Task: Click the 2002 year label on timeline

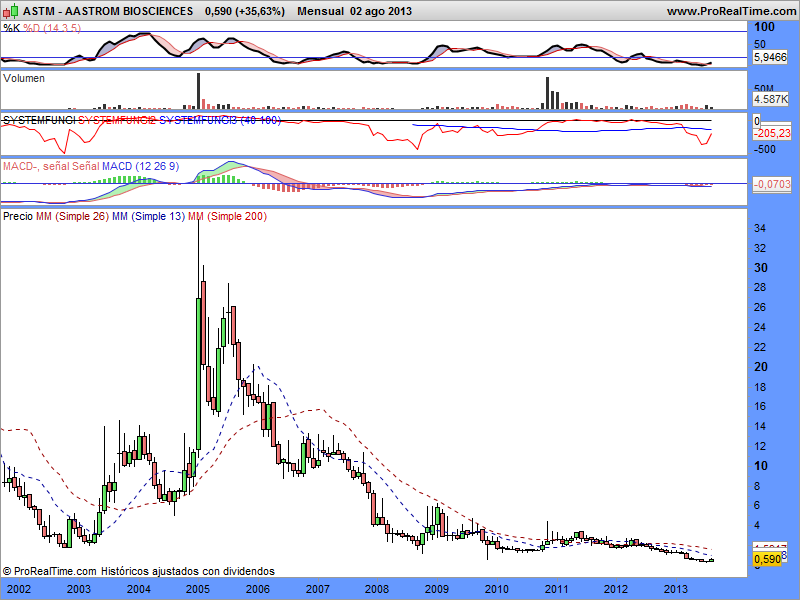Action: pyautogui.click(x=19, y=589)
